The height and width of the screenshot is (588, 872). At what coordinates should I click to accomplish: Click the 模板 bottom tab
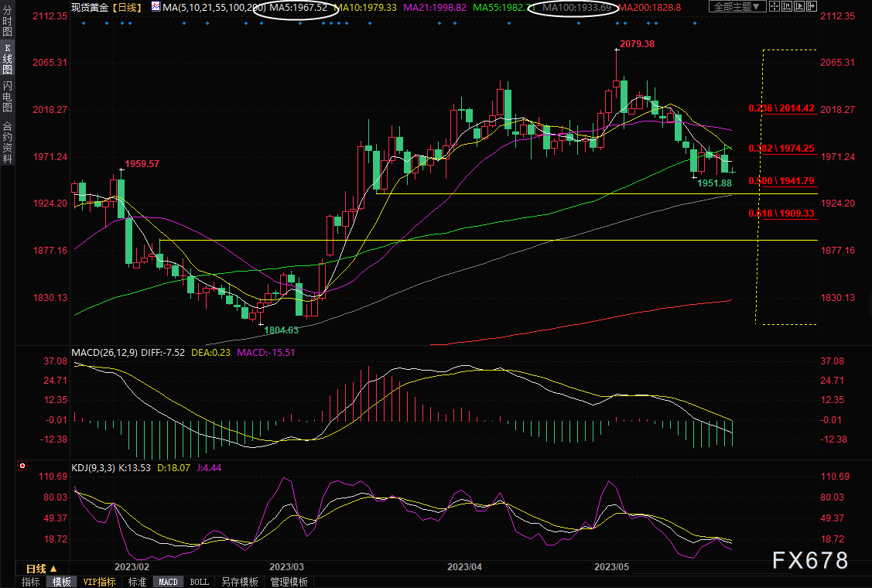click(60, 582)
